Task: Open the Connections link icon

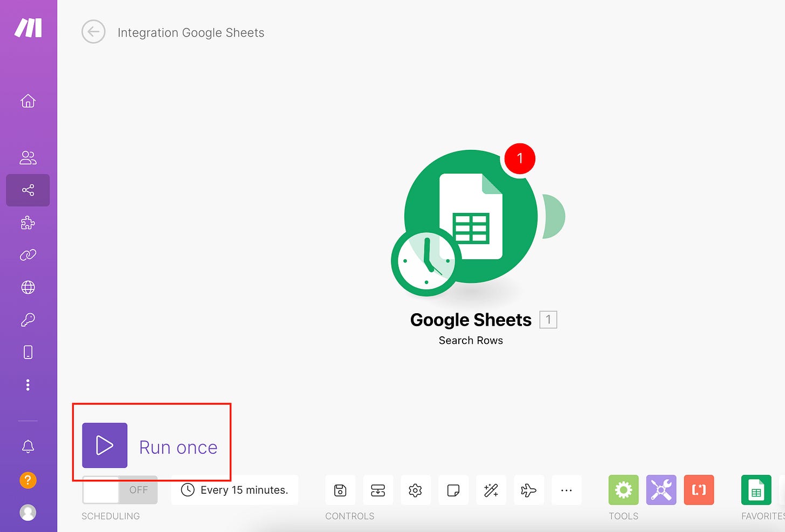Action: pyautogui.click(x=28, y=255)
